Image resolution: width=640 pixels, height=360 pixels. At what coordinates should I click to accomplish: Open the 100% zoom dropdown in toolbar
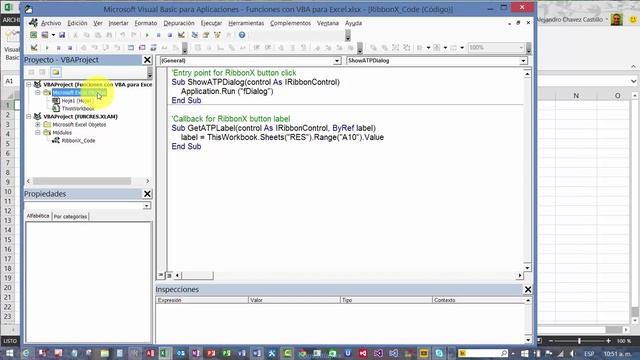(x=521, y=48)
